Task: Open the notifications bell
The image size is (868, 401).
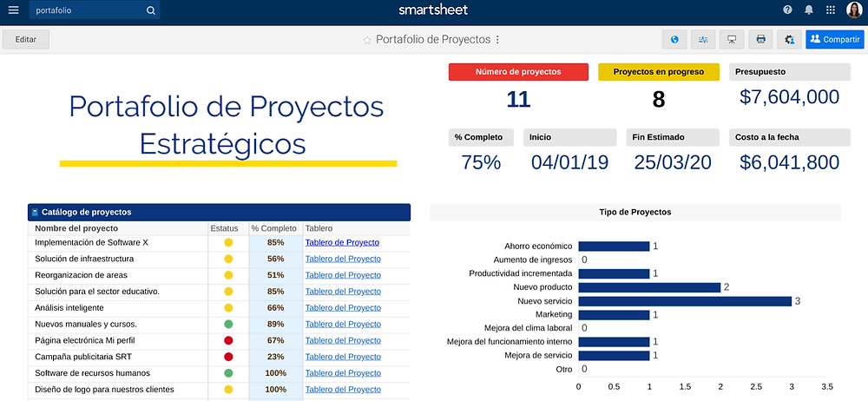Action: pyautogui.click(x=809, y=10)
